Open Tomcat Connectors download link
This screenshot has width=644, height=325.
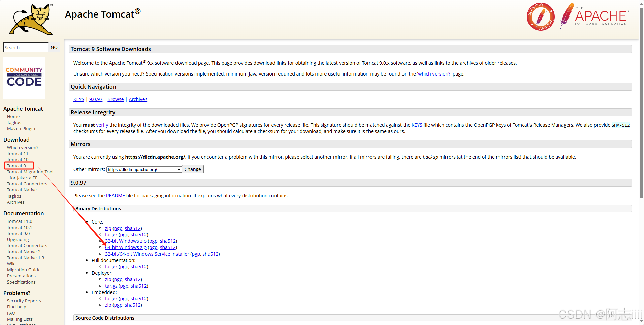tap(27, 184)
